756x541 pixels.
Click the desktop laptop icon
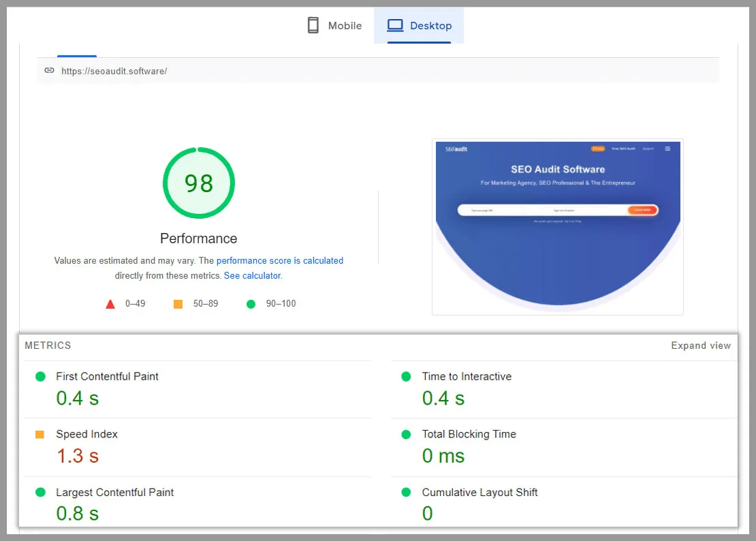point(395,25)
